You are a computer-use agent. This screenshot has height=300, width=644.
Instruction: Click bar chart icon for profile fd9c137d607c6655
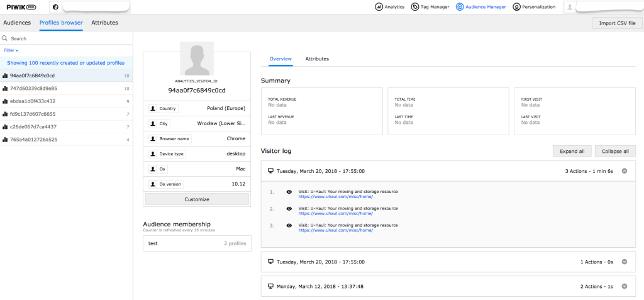tap(5, 114)
